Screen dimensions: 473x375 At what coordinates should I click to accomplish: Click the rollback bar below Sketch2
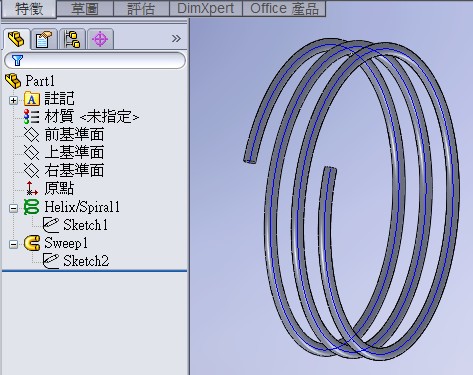click(95, 271)
